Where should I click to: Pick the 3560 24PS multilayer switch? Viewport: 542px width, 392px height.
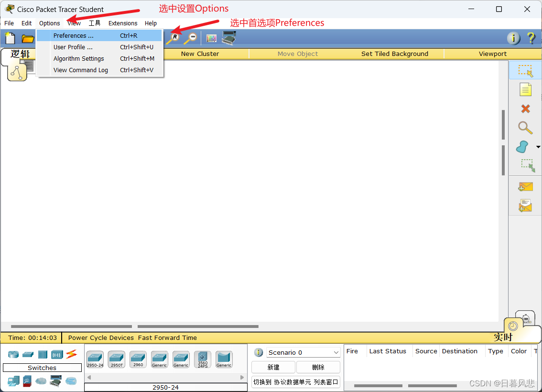click(x=203, y=359)
